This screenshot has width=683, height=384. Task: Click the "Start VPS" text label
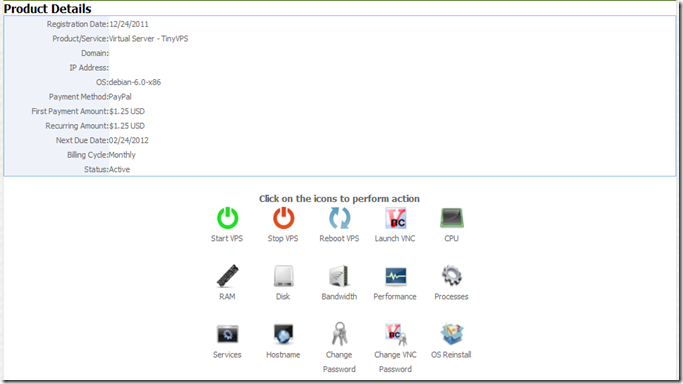click(x=227, y=239)
